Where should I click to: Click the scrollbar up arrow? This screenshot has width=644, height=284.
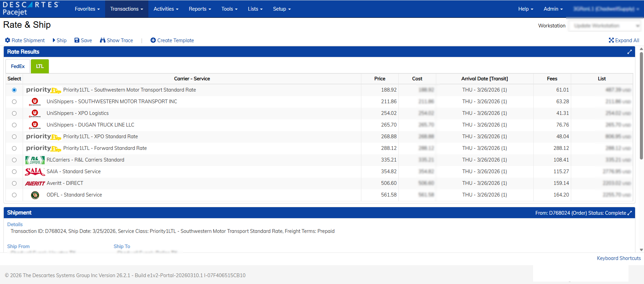[x=641, y=49]
